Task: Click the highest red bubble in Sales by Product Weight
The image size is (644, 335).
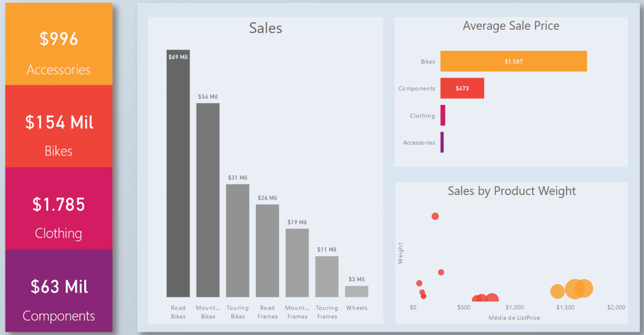Action: click(x=435, y=216)
